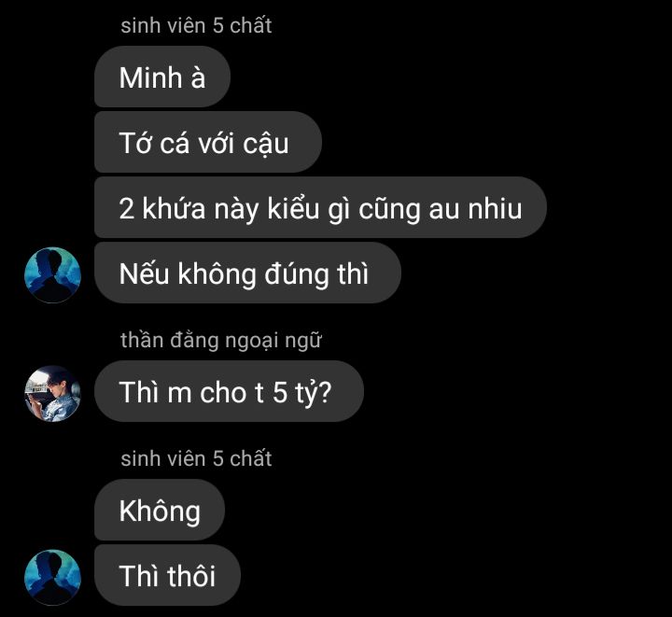
Task: Tap the 'Nếu không đúng thì' bubble
Action: point(247,273)
